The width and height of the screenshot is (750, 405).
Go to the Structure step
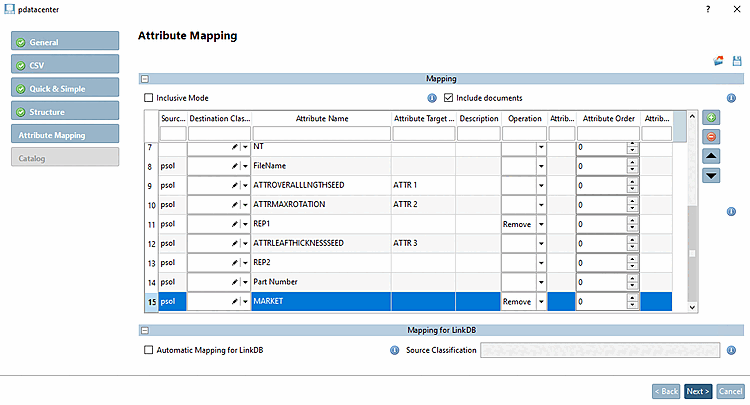[65, 110]
